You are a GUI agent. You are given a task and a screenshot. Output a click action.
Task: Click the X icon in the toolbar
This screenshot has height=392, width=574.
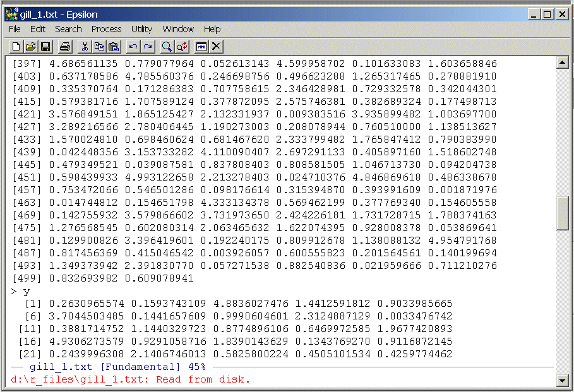click(x=216, y=47)
